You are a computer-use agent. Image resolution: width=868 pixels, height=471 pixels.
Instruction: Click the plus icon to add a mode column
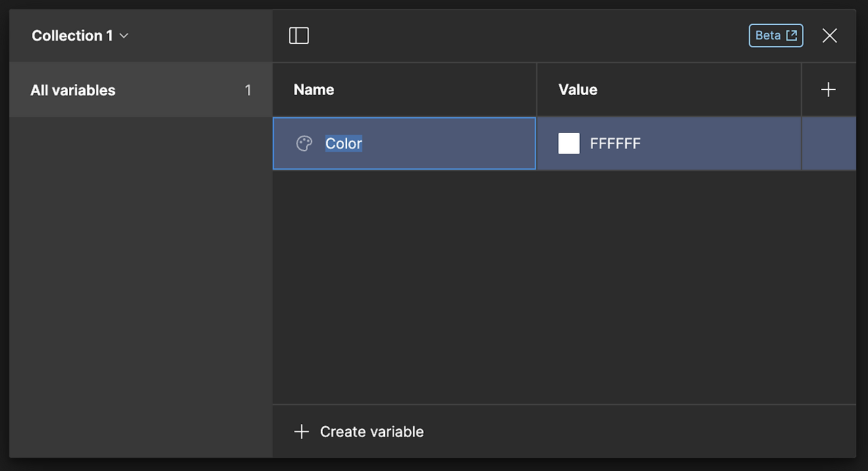tap(828, 89)
